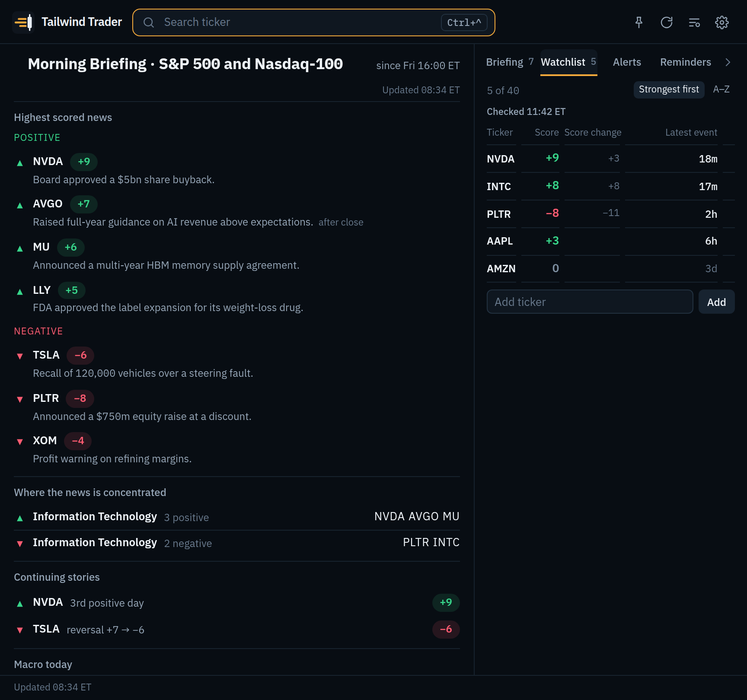Viewport: 747px width, 700px height.
Task: Click the Ctrl+^ shortcut hint
Action: 464,22
